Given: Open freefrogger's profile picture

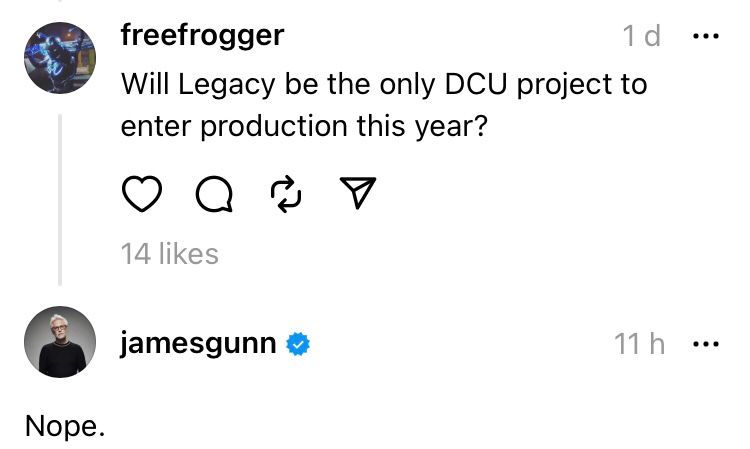Looking at the screenshot, I should [60, 58].
